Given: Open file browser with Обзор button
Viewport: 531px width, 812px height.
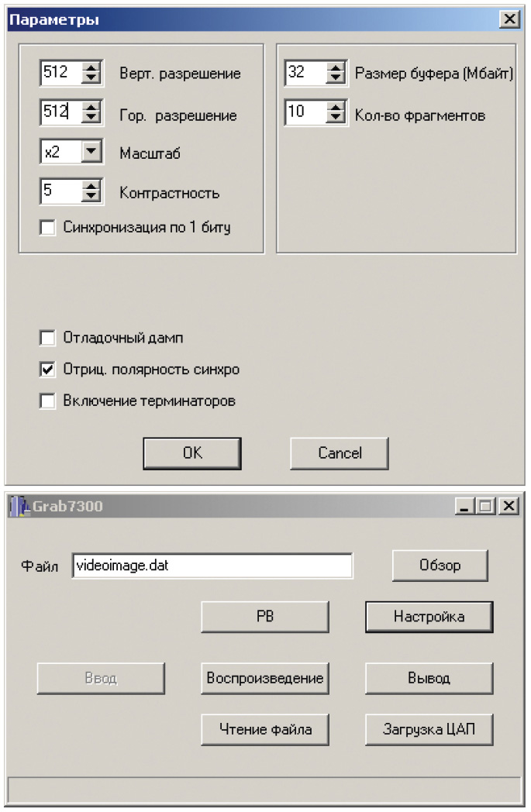Looking at the screenshot, I should tap(440, 566).
